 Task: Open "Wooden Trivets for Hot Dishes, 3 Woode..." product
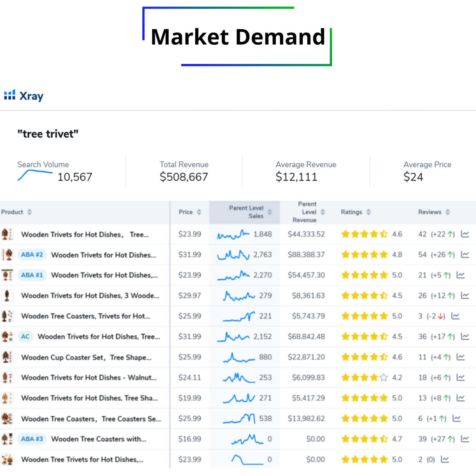[90, 296]
